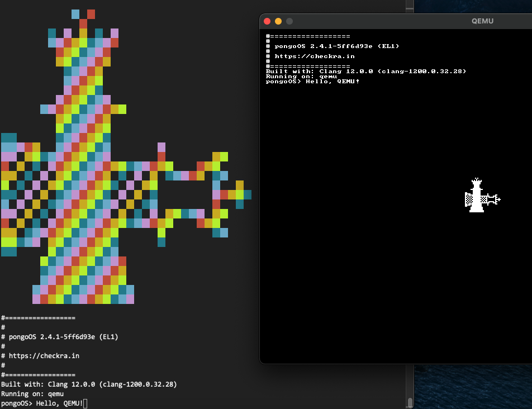Click 'pongoOS 2.4.1-5ff6d93e (EL1)' in terminal
This screenshot has width=532, height=409.
(64, 337)
